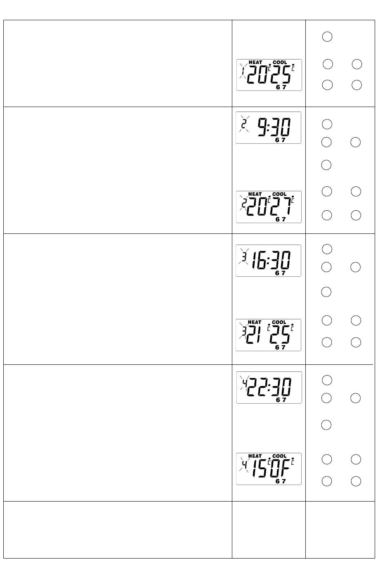This screenshot has width=392, height=566.
Task: Click the program 1 HEAT 20 COOL 25 display
Action: (269, 75)
